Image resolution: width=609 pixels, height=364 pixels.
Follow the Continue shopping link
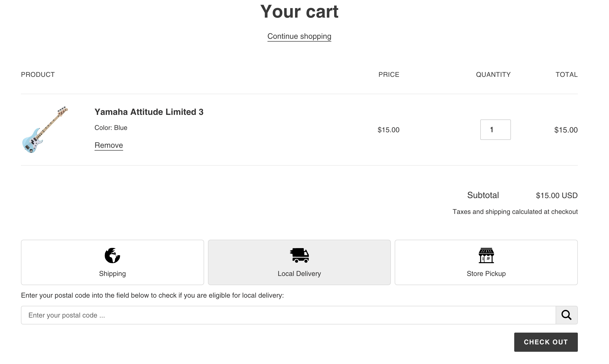pos(299,36)
